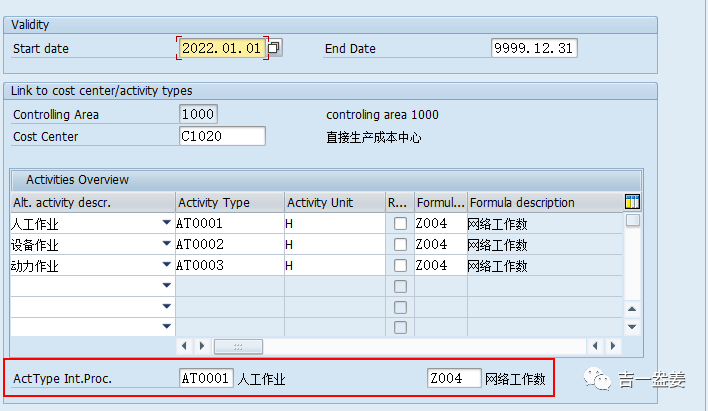Click formula key Z004 in AT0001 row
The image size is (708, 411).
click(x=441, y=223)
